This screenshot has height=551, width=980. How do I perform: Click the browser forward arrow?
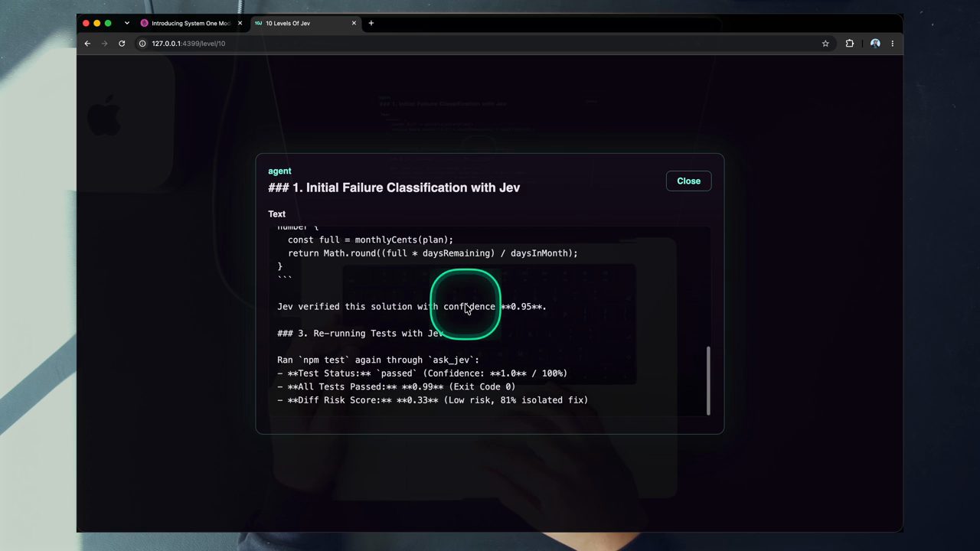104,44
